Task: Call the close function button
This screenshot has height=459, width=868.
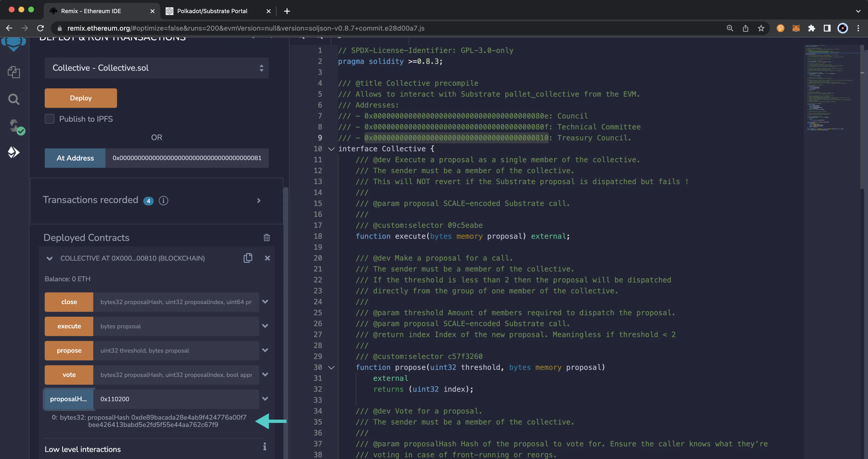Action: (x=69, y=302)
